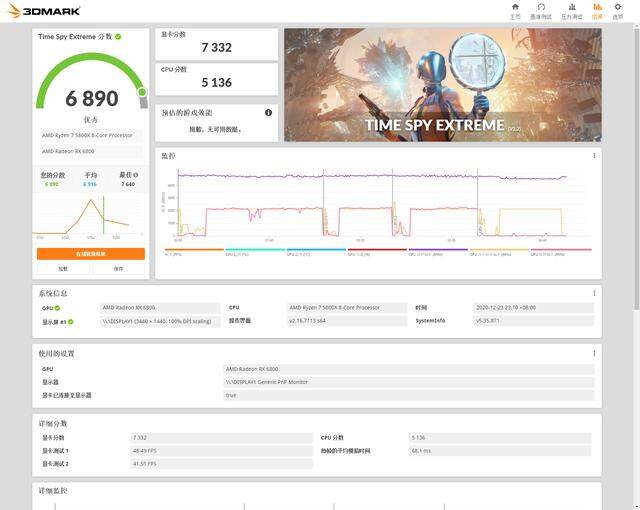Open the monitoring panel's three-dot menu
This screenshot has width=640, height=510.
(x=594, y=155)
